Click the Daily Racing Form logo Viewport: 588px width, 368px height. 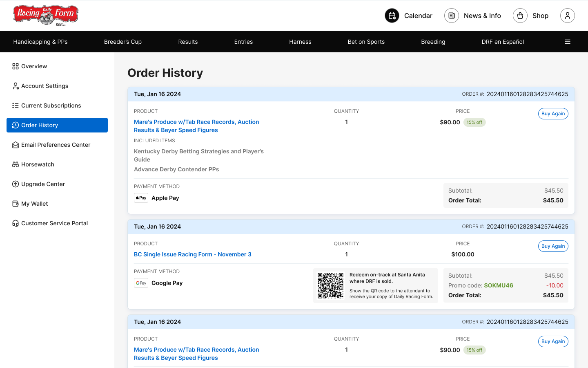tap(46, 16)
